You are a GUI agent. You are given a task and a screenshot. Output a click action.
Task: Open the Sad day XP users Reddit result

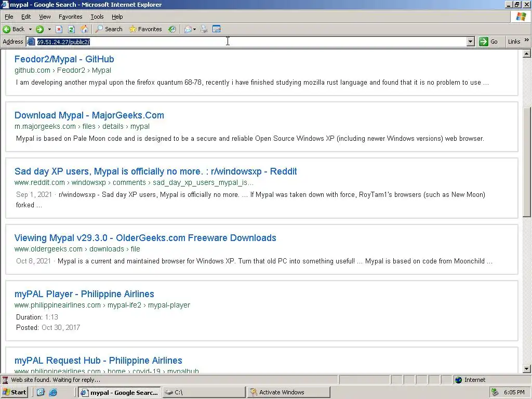[x=155, y=171]
